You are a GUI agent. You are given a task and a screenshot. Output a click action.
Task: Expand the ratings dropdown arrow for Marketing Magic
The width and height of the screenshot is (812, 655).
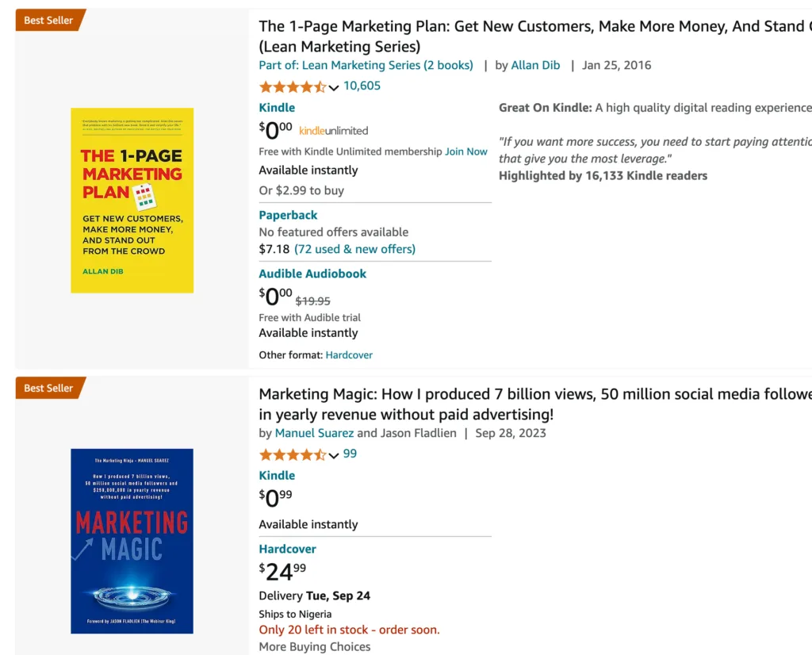pyautogui.click(x=333, y=455)
